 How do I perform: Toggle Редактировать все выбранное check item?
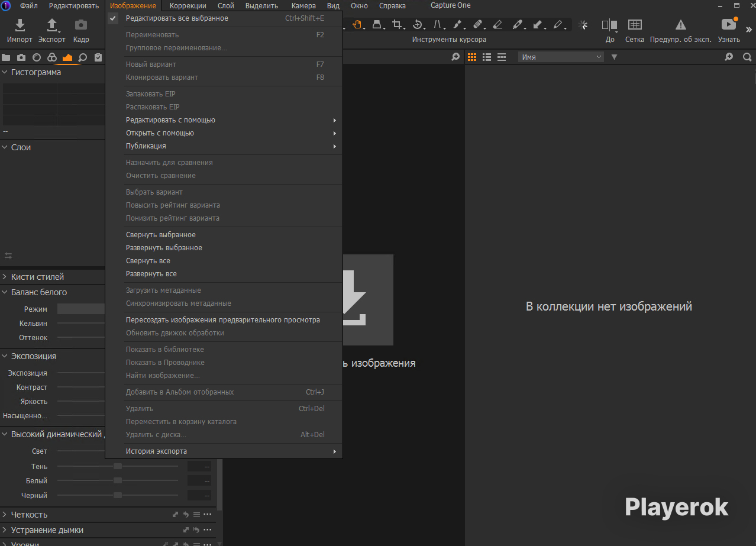coord(225,18)
